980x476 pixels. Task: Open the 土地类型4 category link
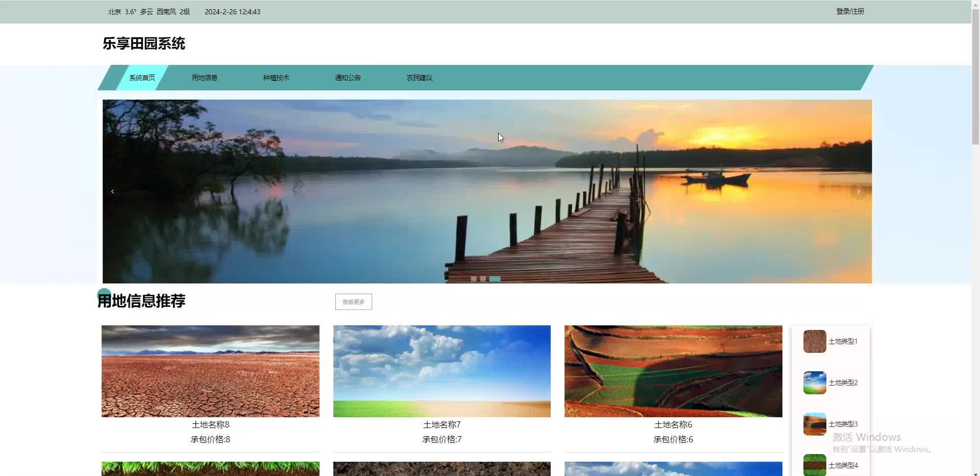click(843, 465)
